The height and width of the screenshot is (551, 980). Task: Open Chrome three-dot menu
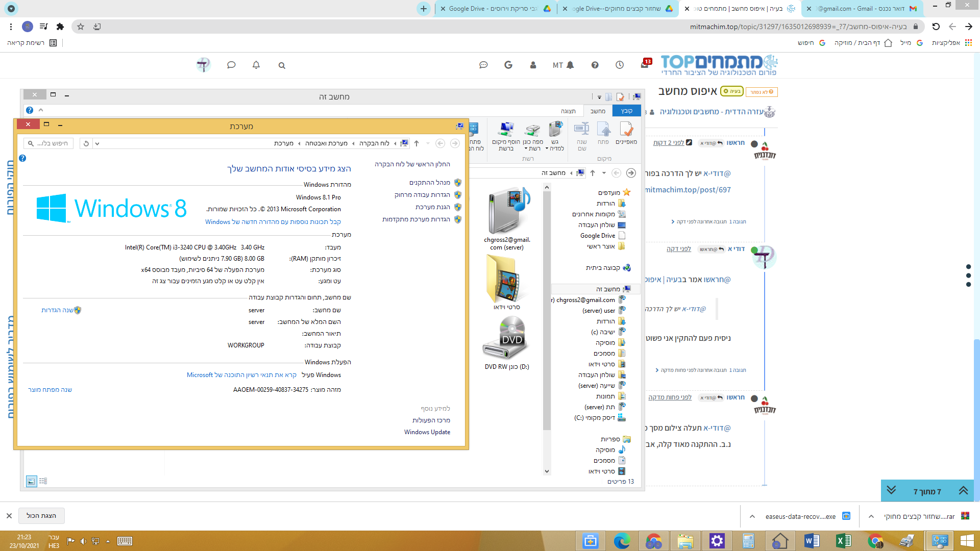11,27
